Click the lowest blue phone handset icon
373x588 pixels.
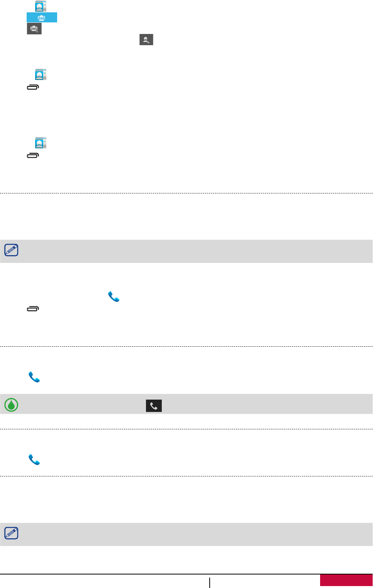point(34,460)
